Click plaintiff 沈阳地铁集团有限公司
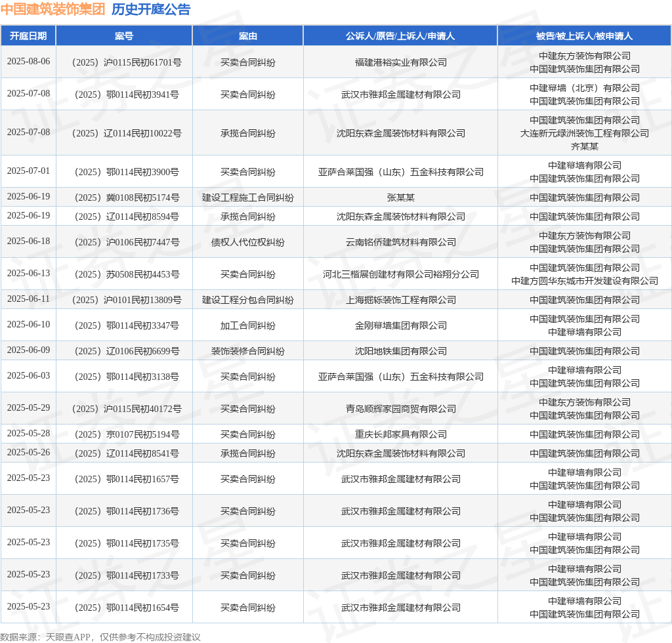The height and width of the screenshot is (643, 672). (x=400, y=351)
